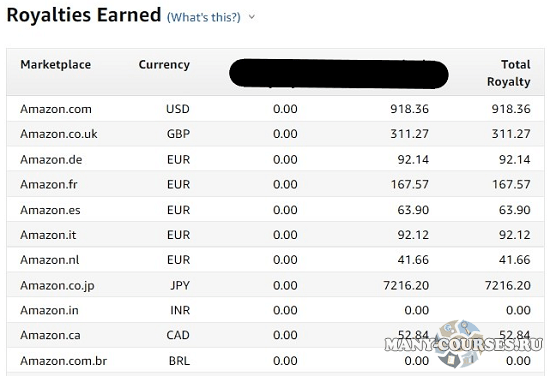Select the Amazon.nl marketplace entry
The image size is (550, 376).
[50, 260]
